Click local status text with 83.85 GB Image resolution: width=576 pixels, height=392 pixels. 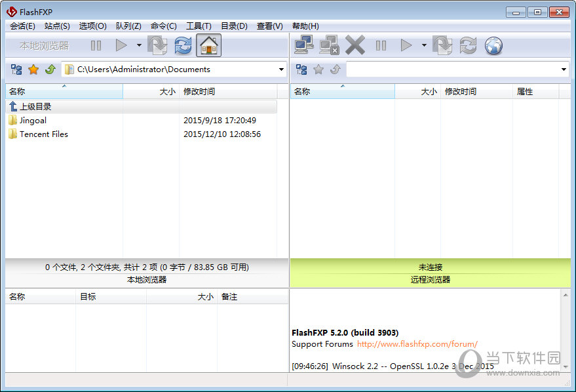click(147, 267)
